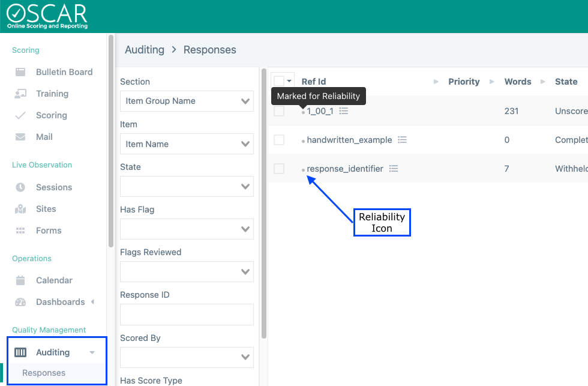This screenshot has width=588, height=386.
Task: Tick the handwritten_example row checkbox
Action: pos(279,140)
